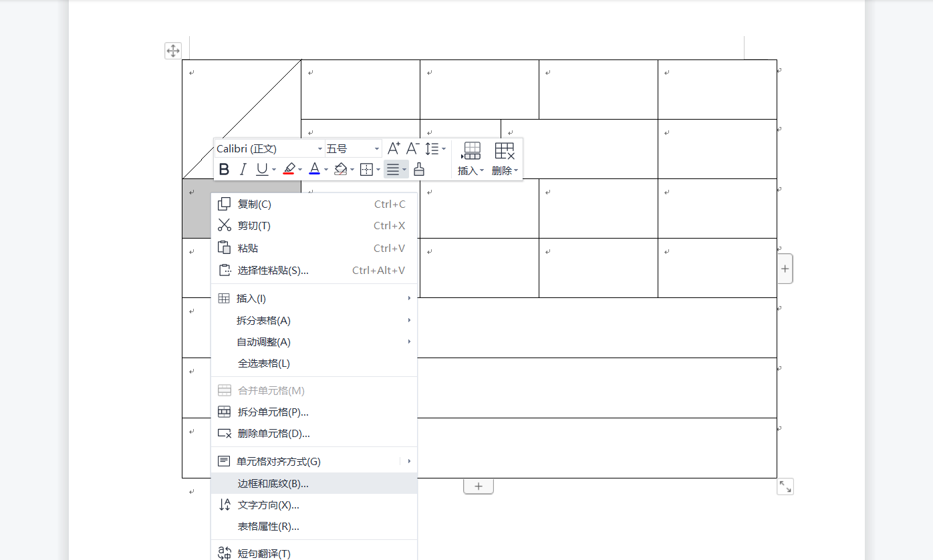The height and width of the screenshot is (560, 933).
Task: Click the increase font size icon
Action: click(393, 148)
